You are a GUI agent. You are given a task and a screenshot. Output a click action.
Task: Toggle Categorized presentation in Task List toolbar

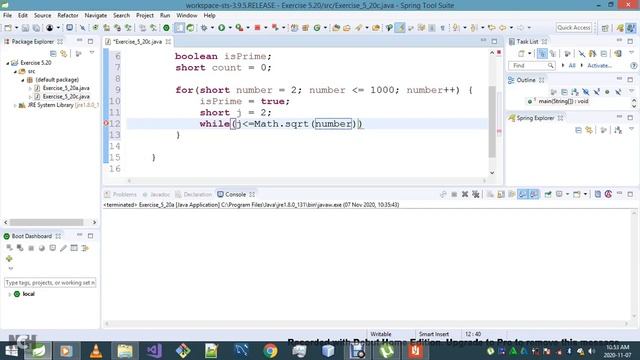(542, 53)
